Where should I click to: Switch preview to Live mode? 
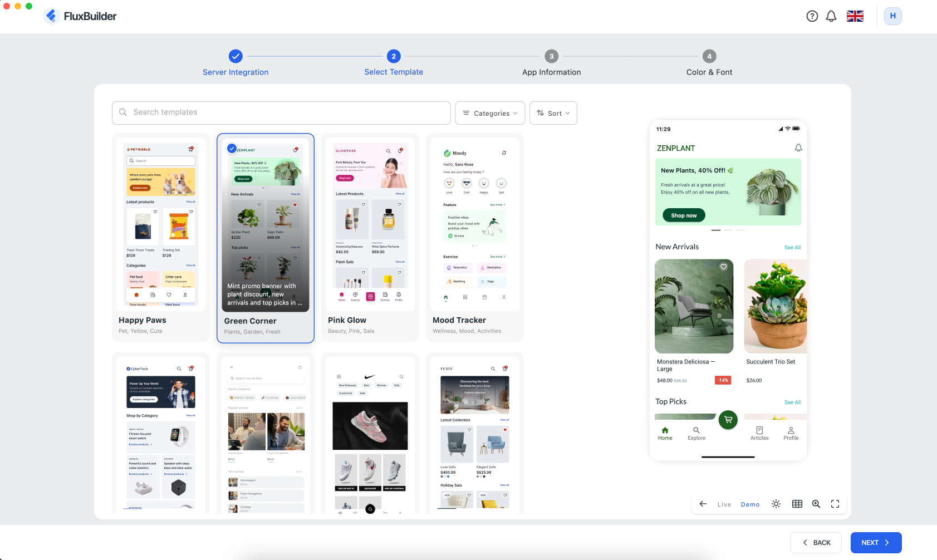pyautogui.click(x=724, y=504)
